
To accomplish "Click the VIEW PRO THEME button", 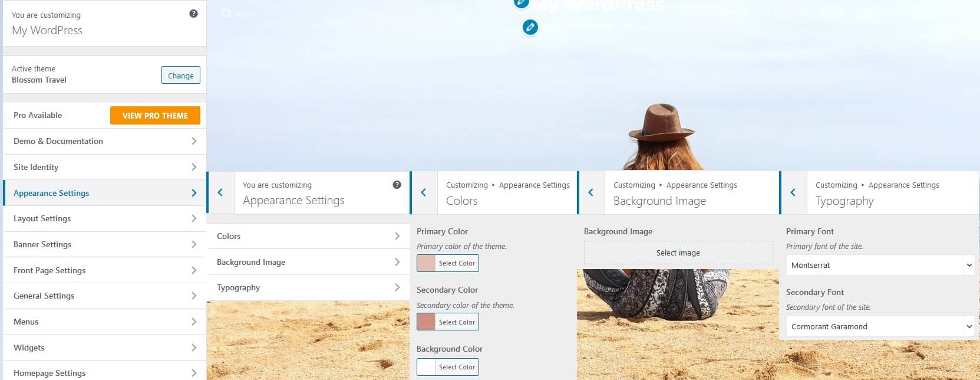I will pos(155,116).
